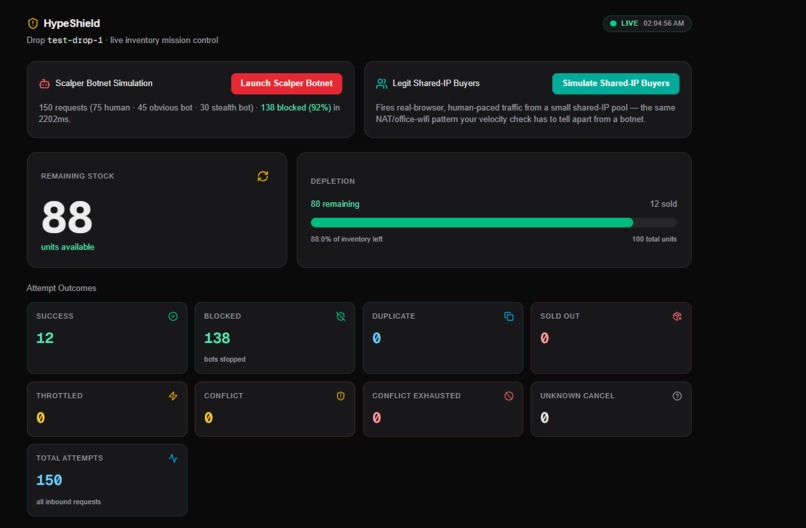Click the '88 remaining' text in Depletion
This screenshot has height=528, width=806.
[x=335, y=204]
